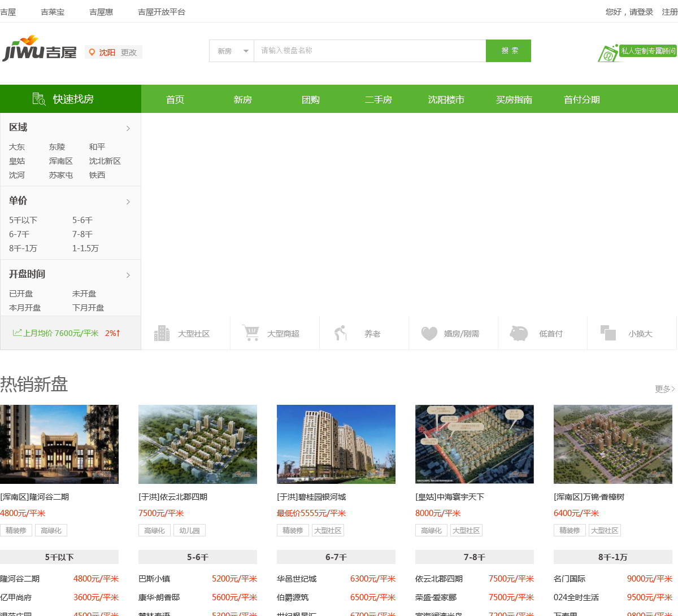The width and height of the screenshot is (678, 616).
Task: Click the private advisor green icon
Action: click(609, 54)
